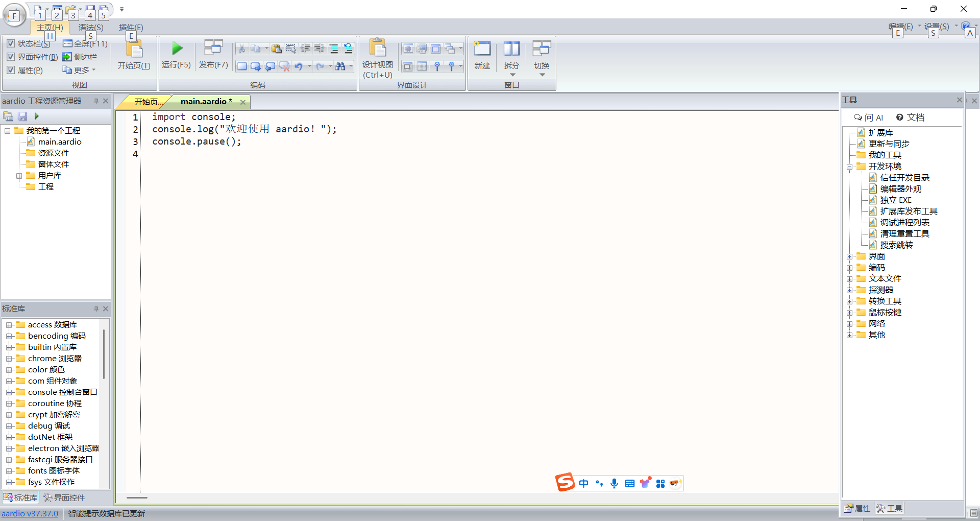This screenshot has width=980, height=521.
Task: Click the undo arrow icon
Action: [x=299, y=66]
